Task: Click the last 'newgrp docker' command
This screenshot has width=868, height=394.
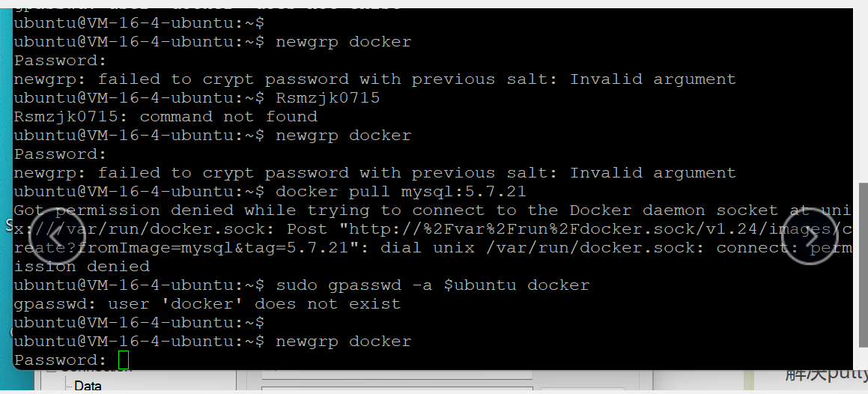Action: [343, 342]
